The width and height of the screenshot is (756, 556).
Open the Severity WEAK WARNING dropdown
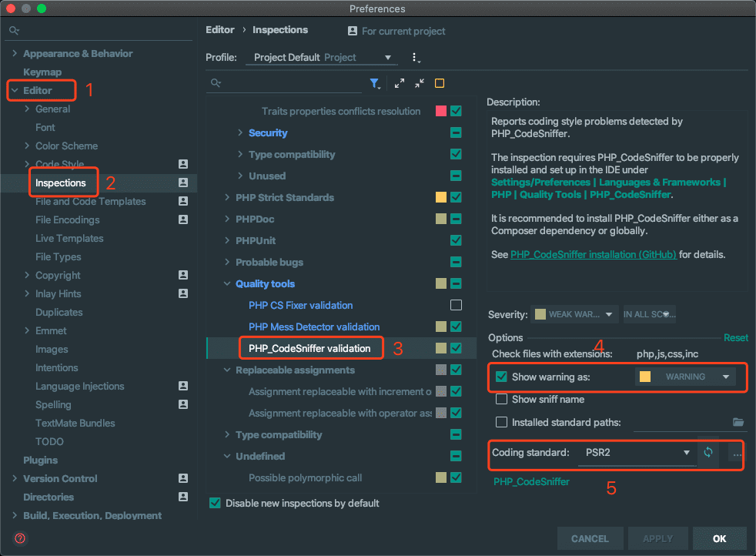click(x=574, y=314)
